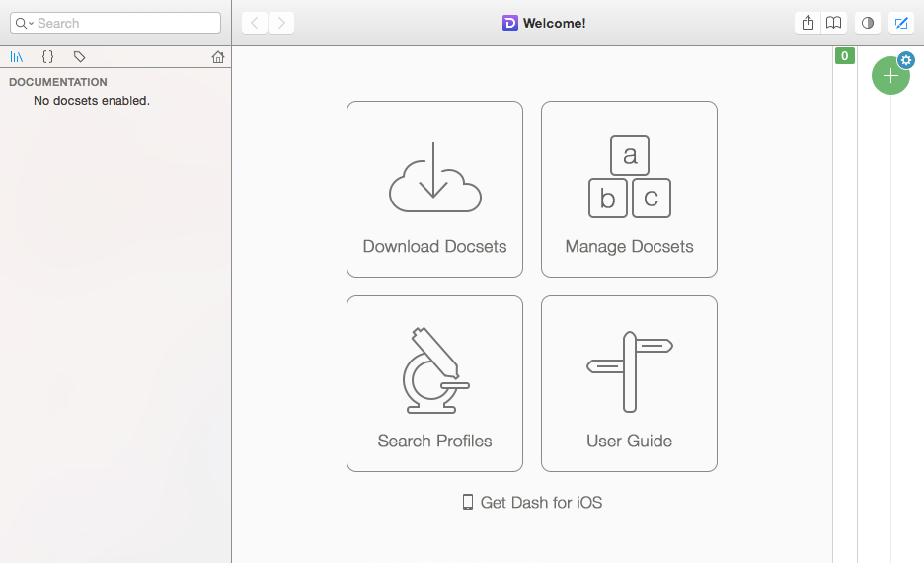
Task: Switch to the curly braces snippets tab
Action: pyautogui.click(x=47, y=57)
